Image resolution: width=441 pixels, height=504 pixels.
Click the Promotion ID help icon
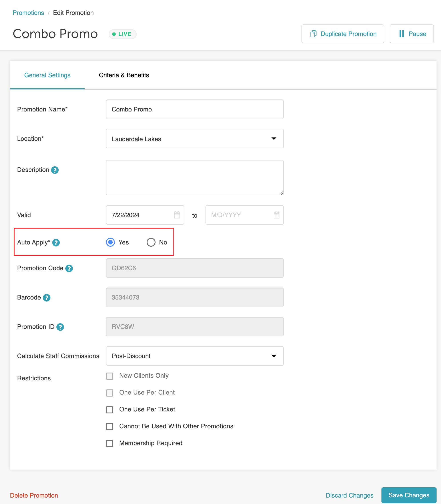(60, 327)
